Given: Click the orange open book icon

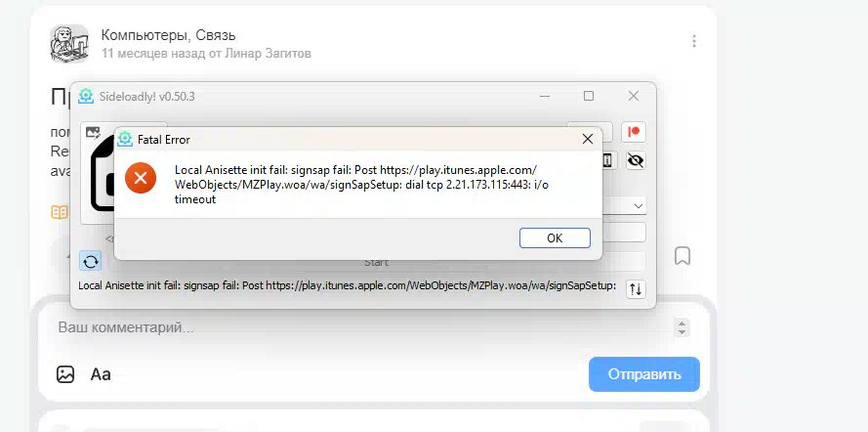Looking at the screenshot, I should click(x=60, y=212).
